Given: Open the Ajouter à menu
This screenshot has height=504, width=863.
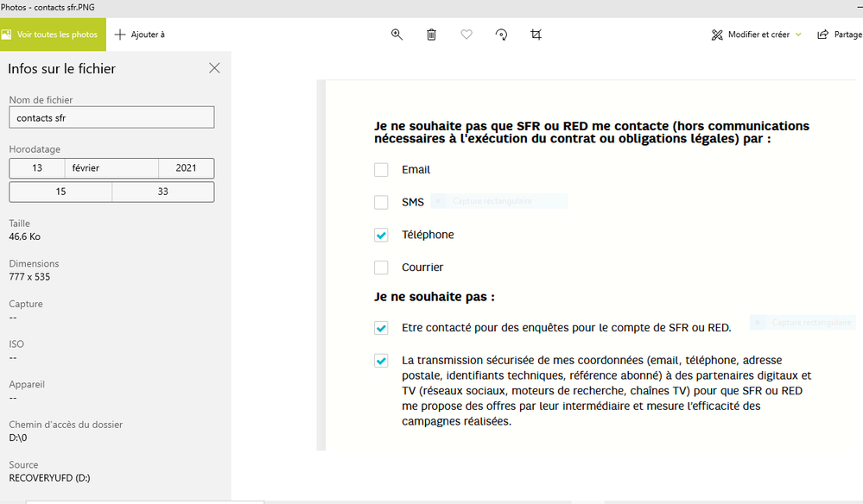Looking at the screenshot, I should click(140, 35).
